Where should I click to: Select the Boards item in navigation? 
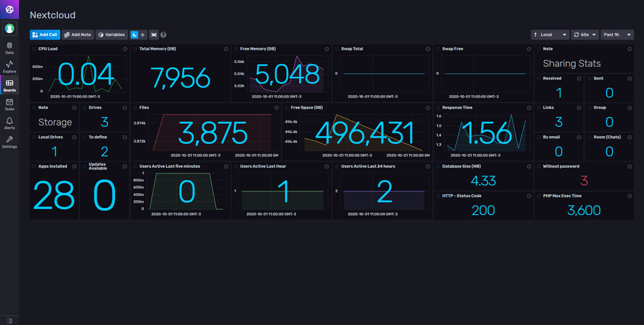click(x=9, y=85)
